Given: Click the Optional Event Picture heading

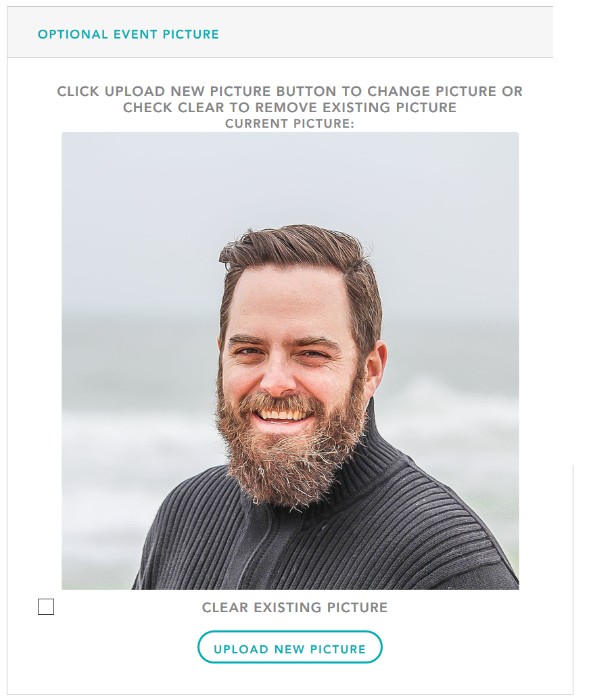Looking at the screenshot, I should (x=128, y=34).
